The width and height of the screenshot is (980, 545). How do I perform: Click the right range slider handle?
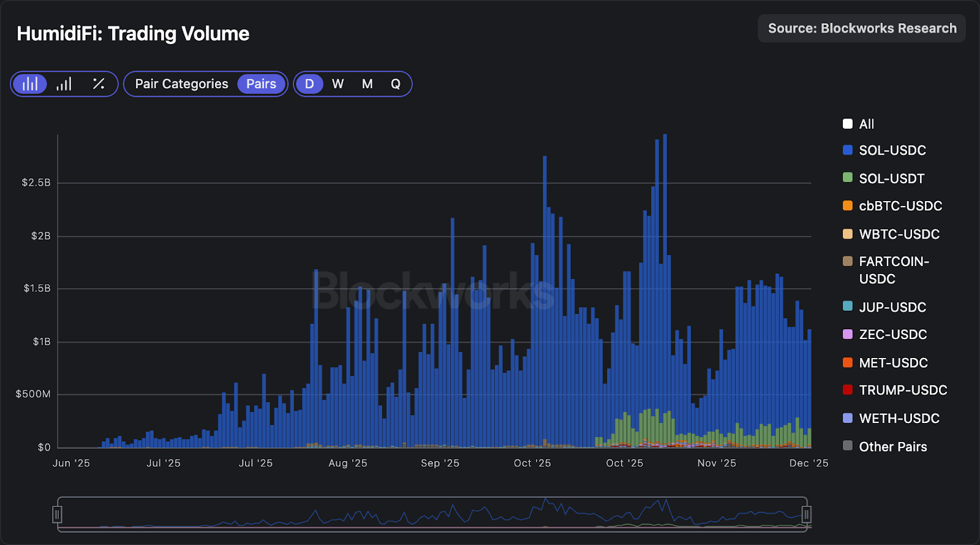806,514
